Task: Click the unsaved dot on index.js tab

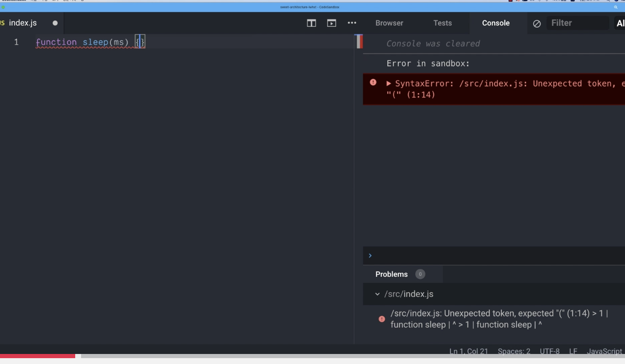Action: pyautogui.click(x=55, y=23)
